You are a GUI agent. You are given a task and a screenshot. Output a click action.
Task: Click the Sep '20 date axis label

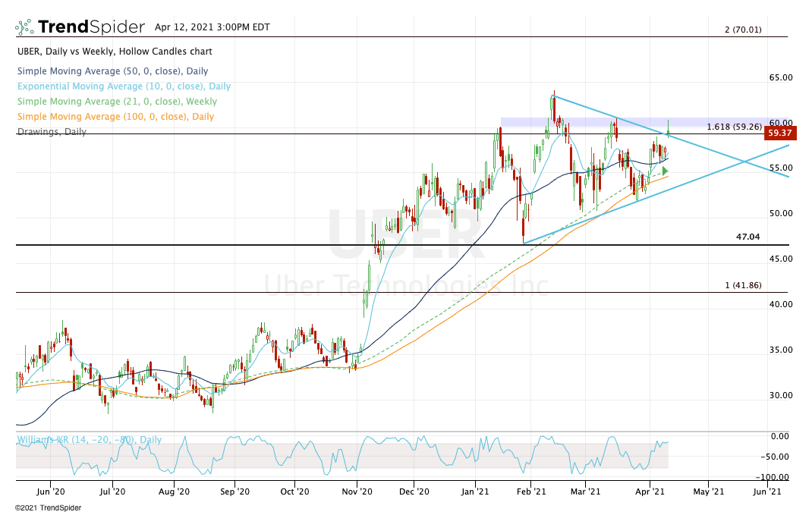[x=234, y=491]
